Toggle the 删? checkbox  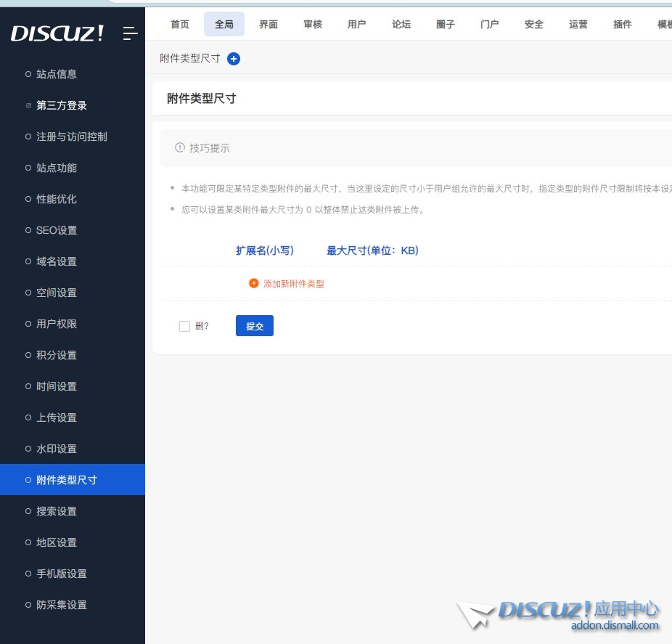point(184,326)
